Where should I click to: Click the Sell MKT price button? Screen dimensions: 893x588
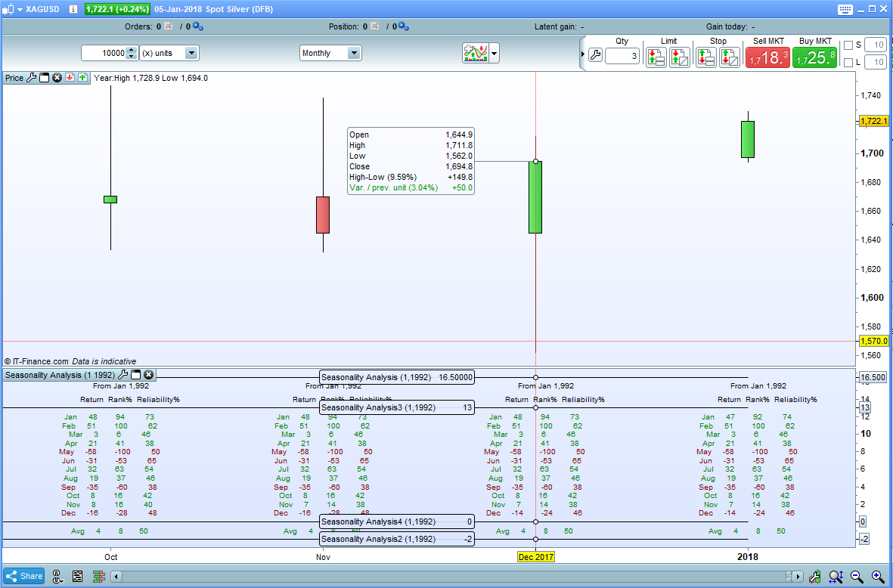(x=768, y=57)
